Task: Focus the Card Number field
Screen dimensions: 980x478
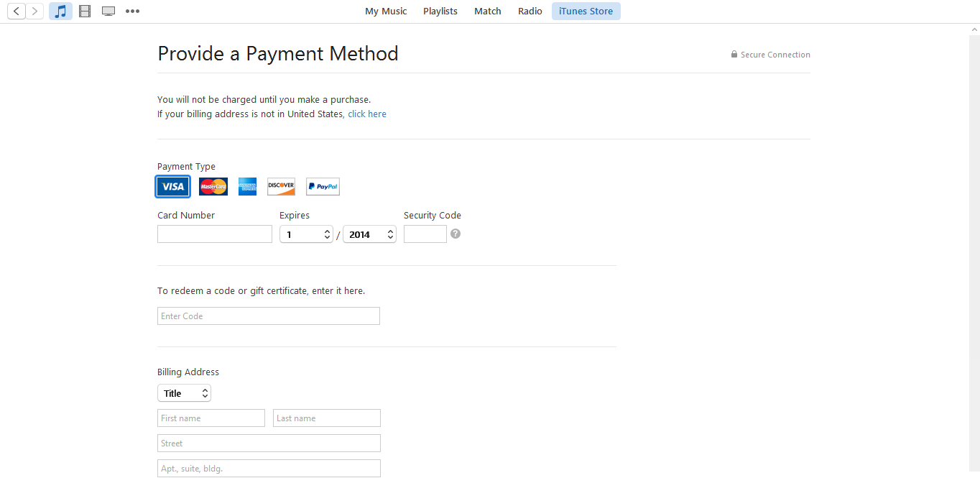Action: [x=215, y=234]
